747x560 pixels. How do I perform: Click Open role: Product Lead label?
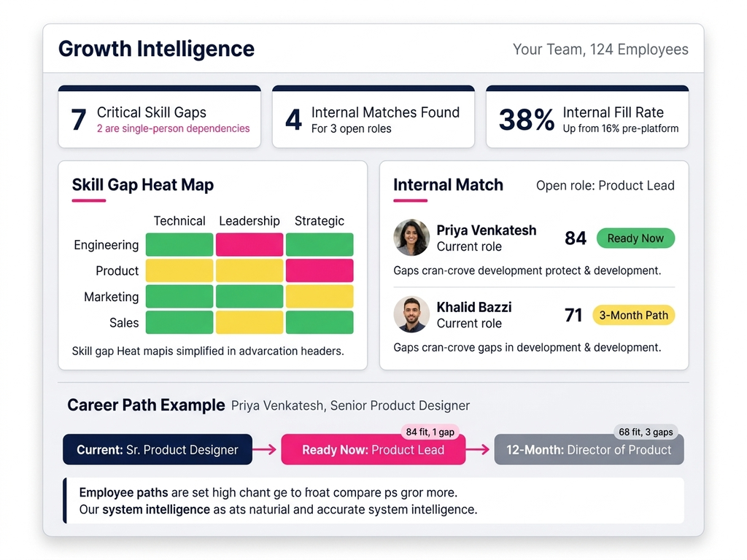[605, 185]
